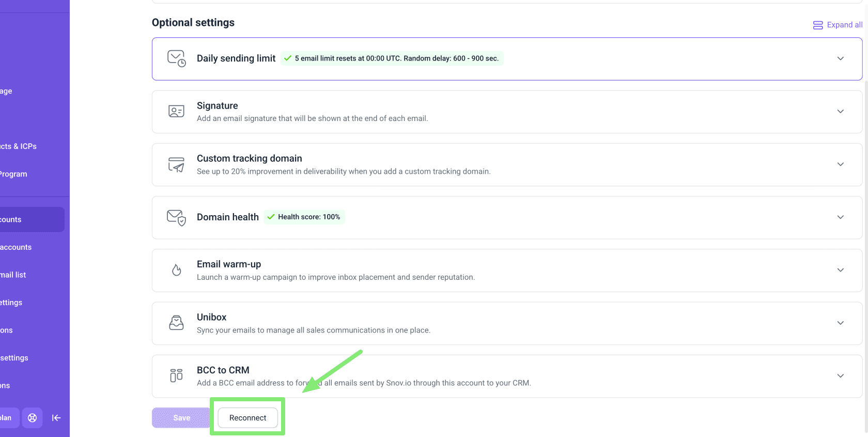Expand the BCC to CRM chevron
This screenshot has width=868, height=437.
coord(841,376)
